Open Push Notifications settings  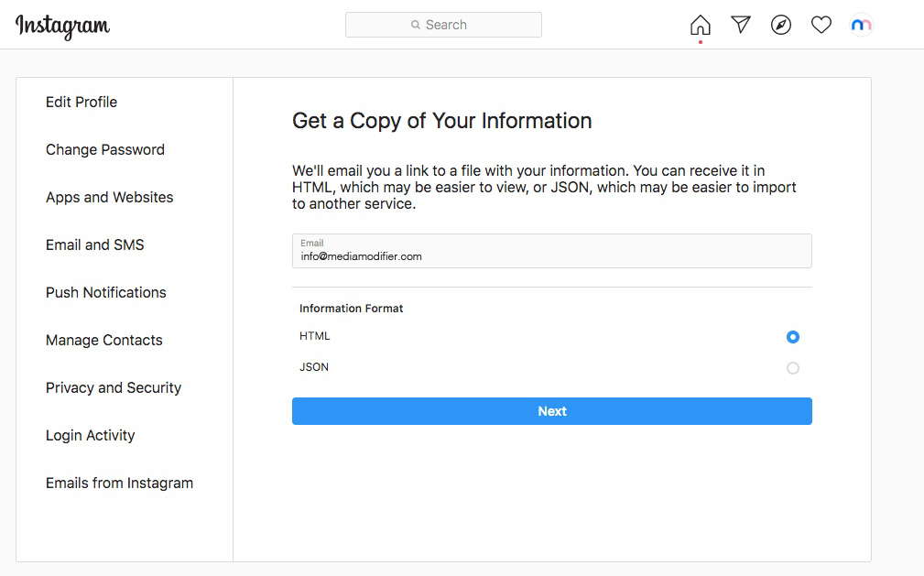[106, 292]
